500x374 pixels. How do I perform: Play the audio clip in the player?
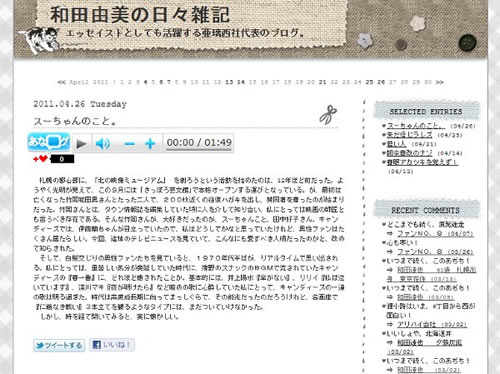point(81,144)
